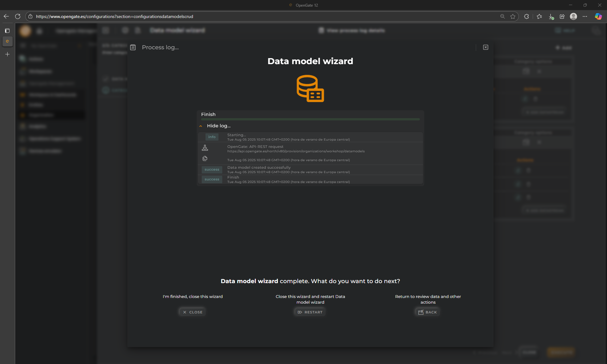Select the OpenGate vertical tab icon

tap(7, 41)
